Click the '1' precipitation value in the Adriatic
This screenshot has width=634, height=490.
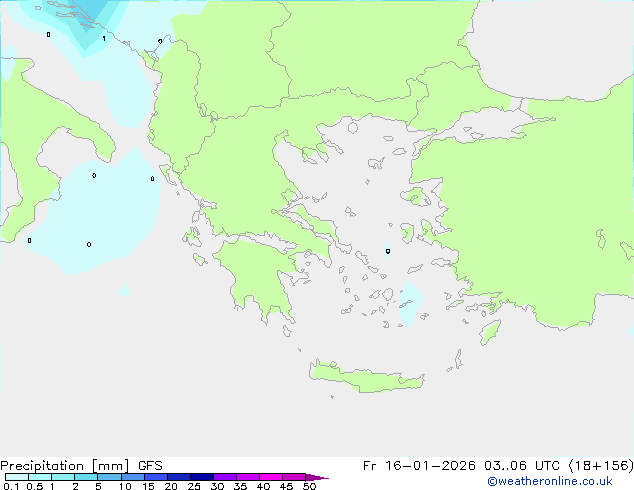104,38
